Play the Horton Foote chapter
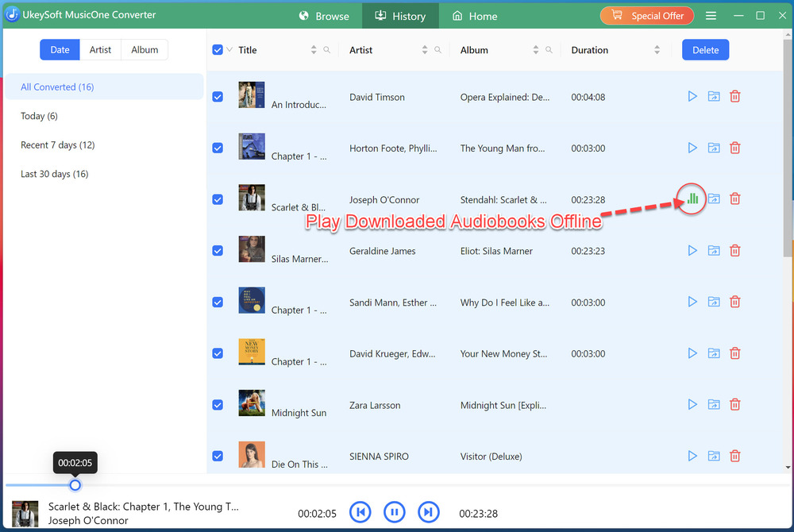Screen dimensions: 794x532 click(692, 148)
